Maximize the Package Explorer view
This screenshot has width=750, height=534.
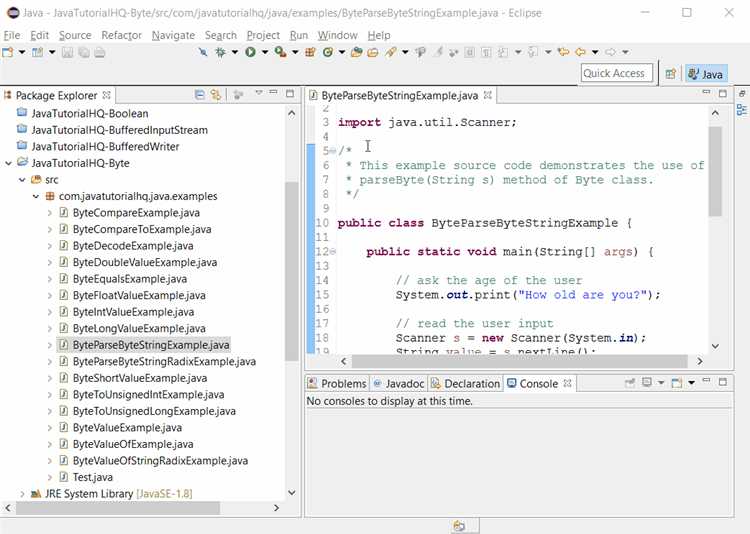pos(290,93)
